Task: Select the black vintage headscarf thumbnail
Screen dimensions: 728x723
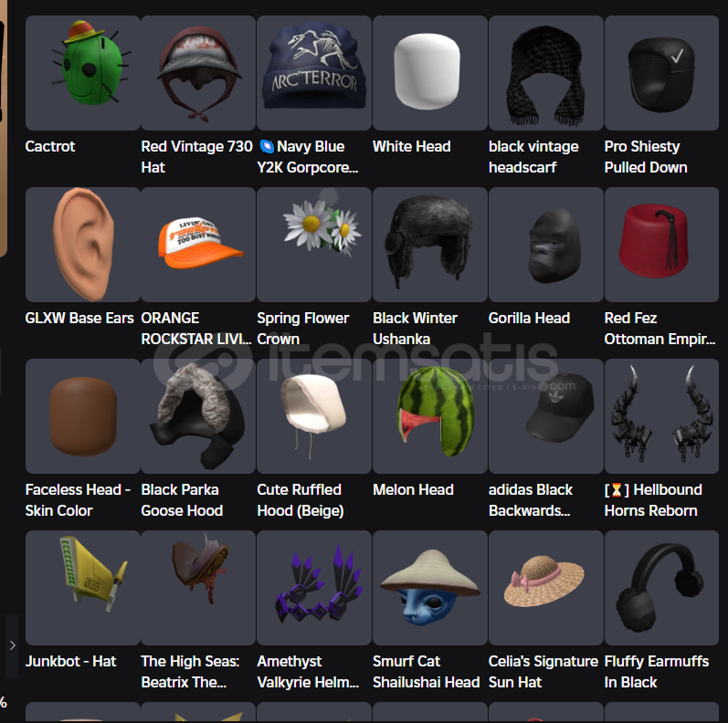Action: click(x=546, y=73)
